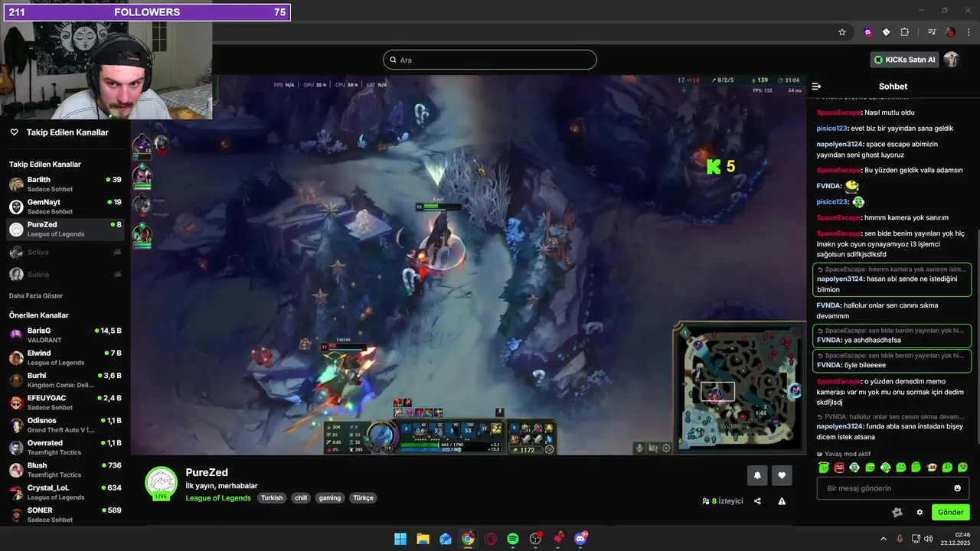This screenshot has height=551, width=980.
Task: Select the chill tag
Action: [301, 497]
